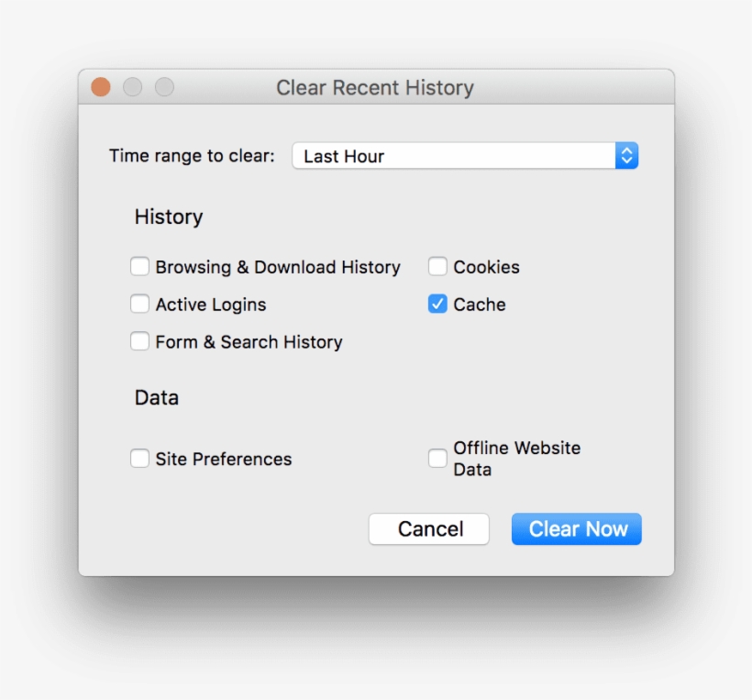Click the "Time range to clear:" label

[x=192, y=156]
